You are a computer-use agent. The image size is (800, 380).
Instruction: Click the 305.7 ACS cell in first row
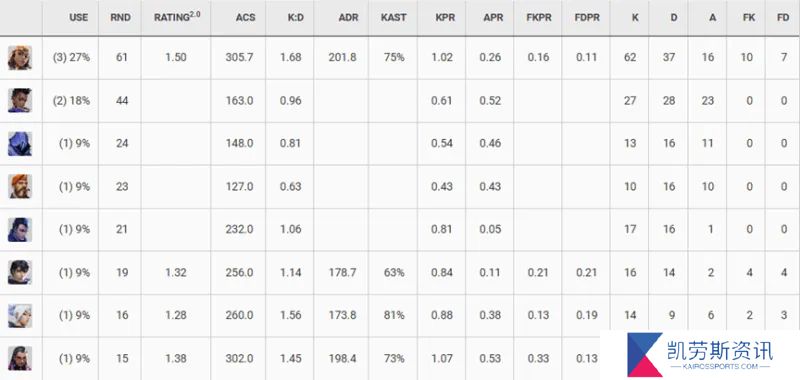239,57
